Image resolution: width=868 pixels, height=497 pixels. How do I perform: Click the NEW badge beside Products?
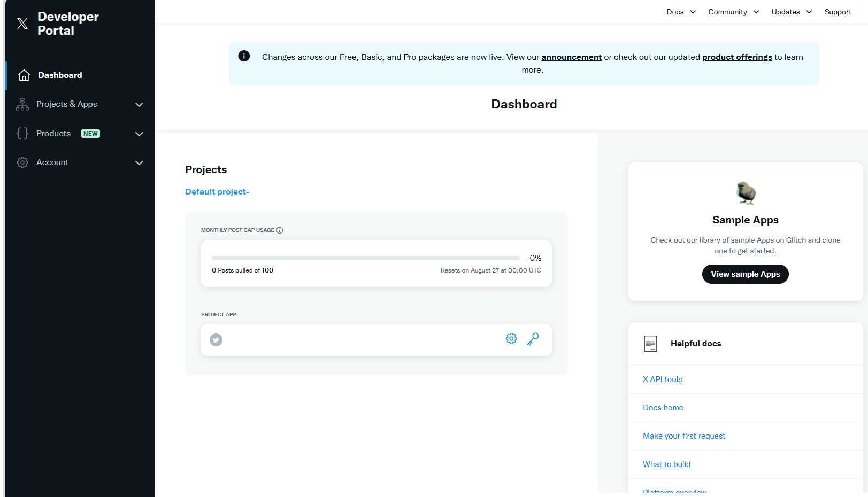(x=91, y=134)
